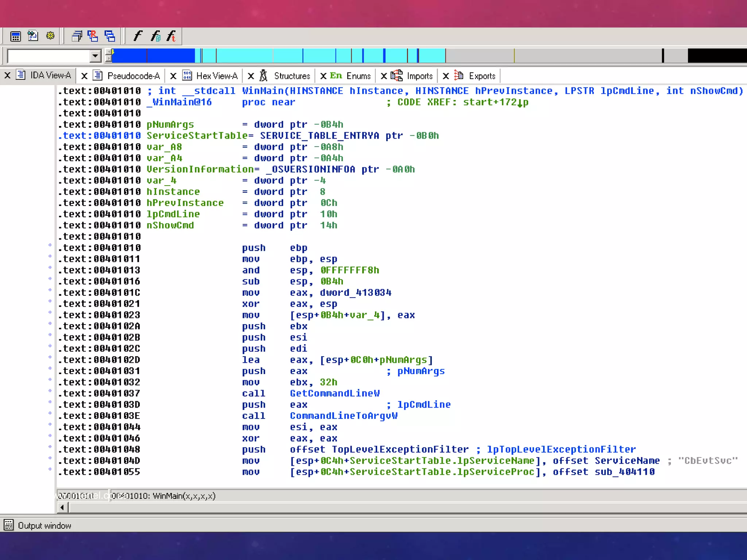
Task: Close the Structures tab with its X
Action: click(251, 76)
